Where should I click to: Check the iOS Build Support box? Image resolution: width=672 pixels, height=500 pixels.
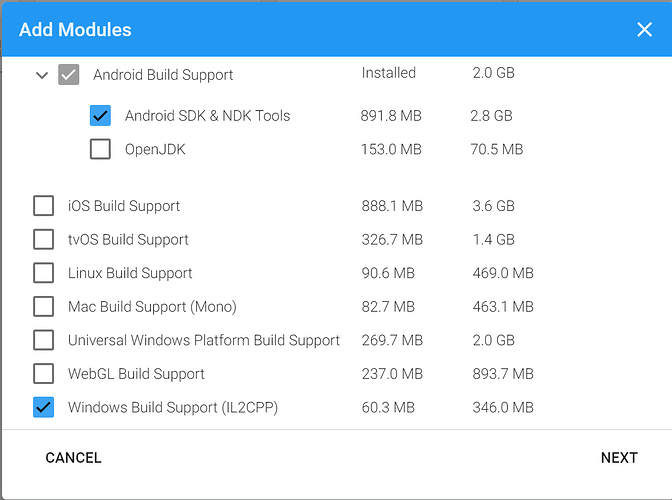44,206
